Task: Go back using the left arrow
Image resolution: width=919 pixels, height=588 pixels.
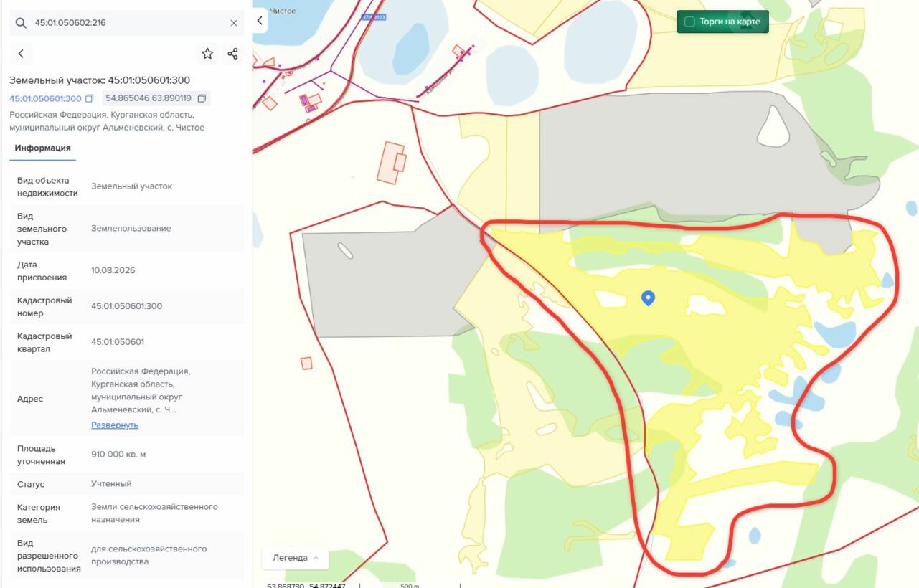Action: (x=21, y=54)
